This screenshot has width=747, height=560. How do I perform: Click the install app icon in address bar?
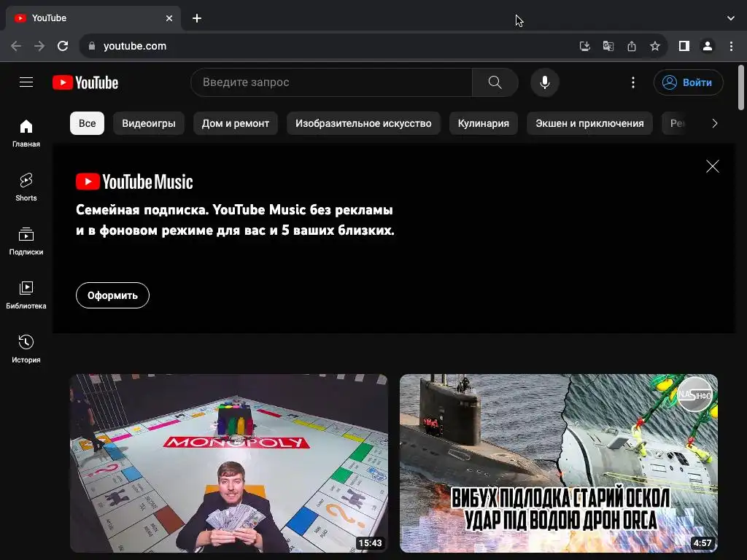[584, 46]
